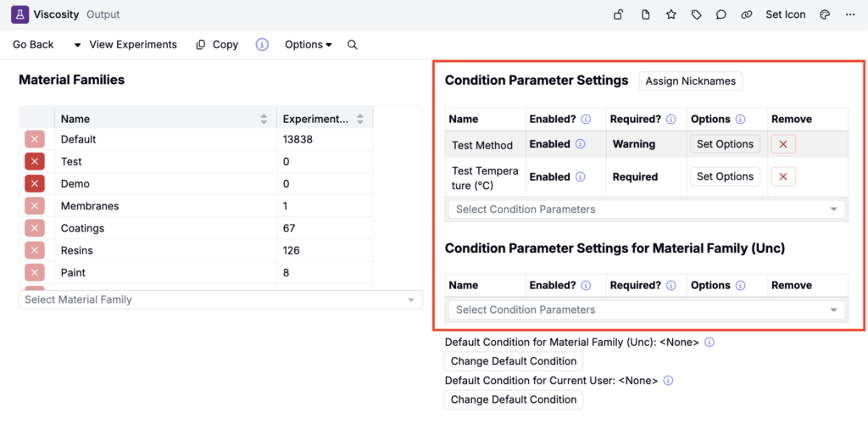Remove the Test Temperature condition parameter
This screenshot has height=424, width=868.
783,176
